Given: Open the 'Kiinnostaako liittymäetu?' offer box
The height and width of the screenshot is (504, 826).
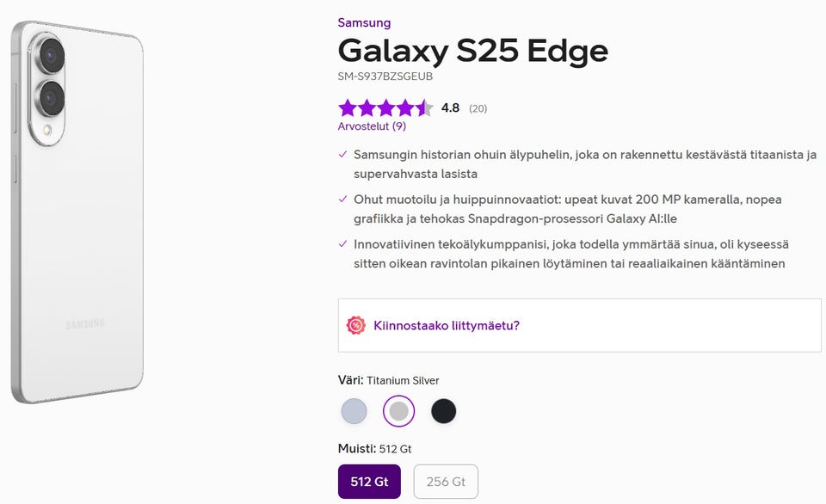Looking at the screenshot, I should [579, 325].
